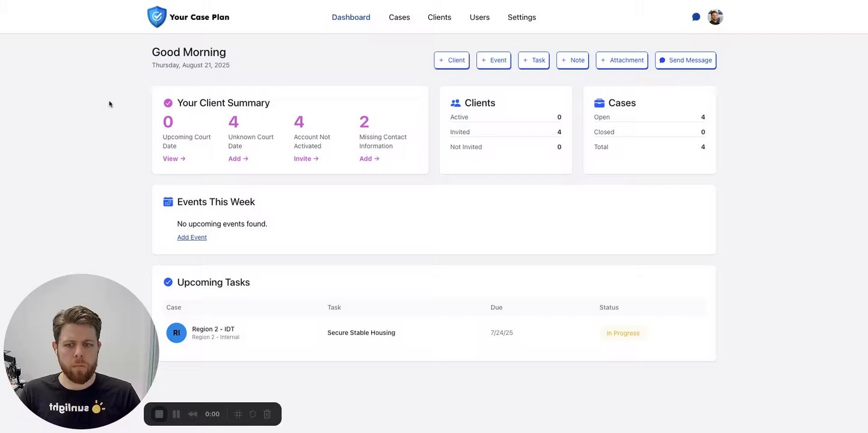This screenshot has width=868, height=433.
Task: Open the chat messages bubble icon
Action: pos(696,17)
